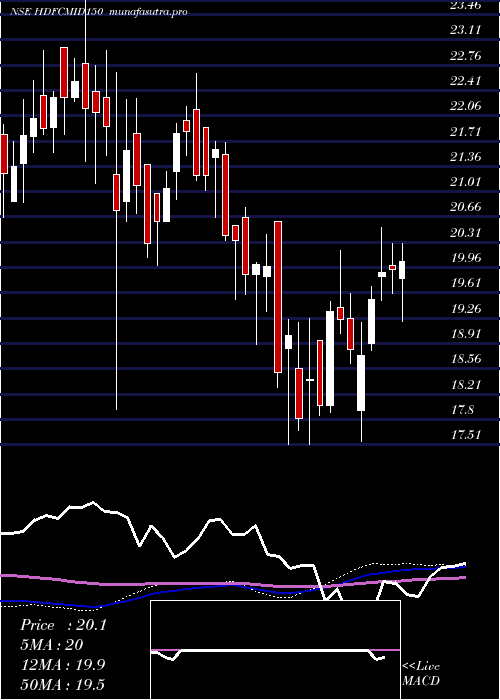Click the 17.8 price axis label
Viewport: 500px width, 700px height.
tap(462, 409)
